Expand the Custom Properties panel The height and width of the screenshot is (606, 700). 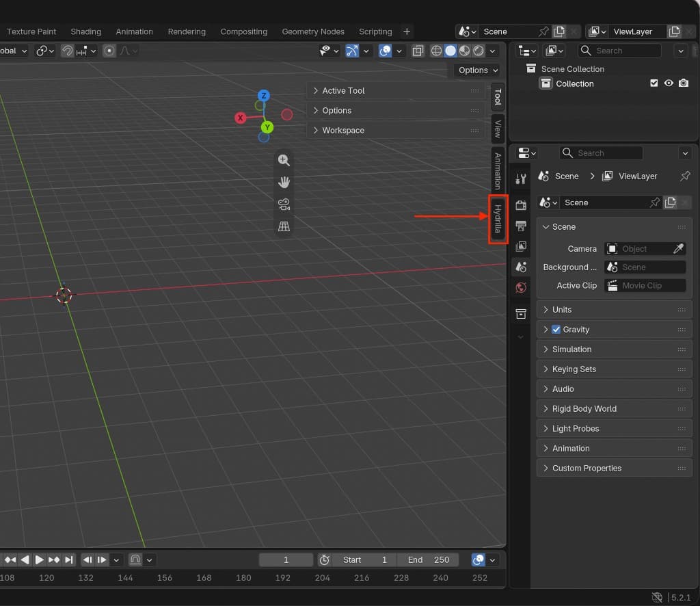pyautogui.click(x=615, y=469)
